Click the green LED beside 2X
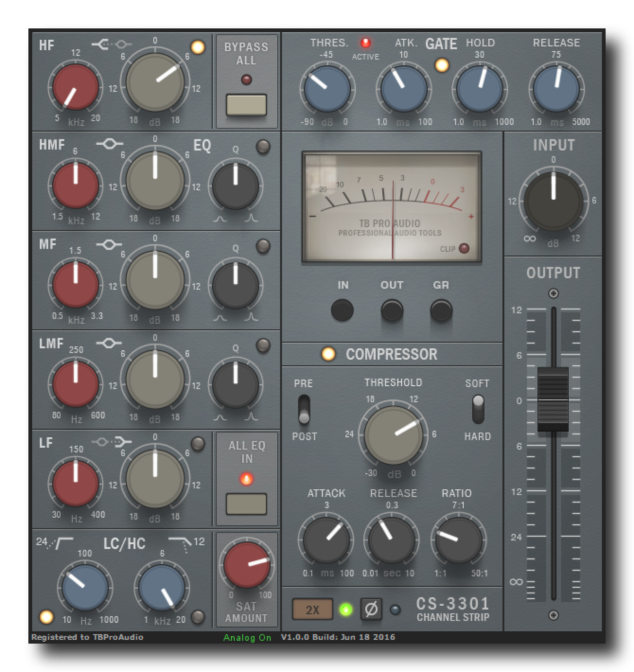The image size is (634, 672). coord(346,610)
